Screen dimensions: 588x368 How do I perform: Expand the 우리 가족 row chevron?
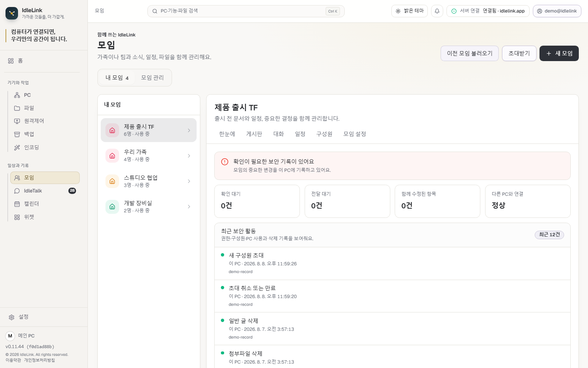pyautogui.click(x=189, y=156)
